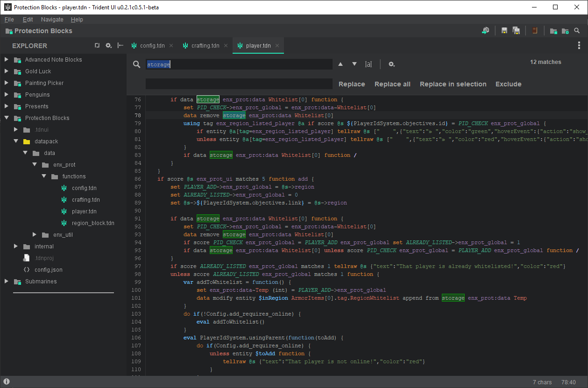
Task: Click the single-disk Save icon
Action: click(504, 31)
